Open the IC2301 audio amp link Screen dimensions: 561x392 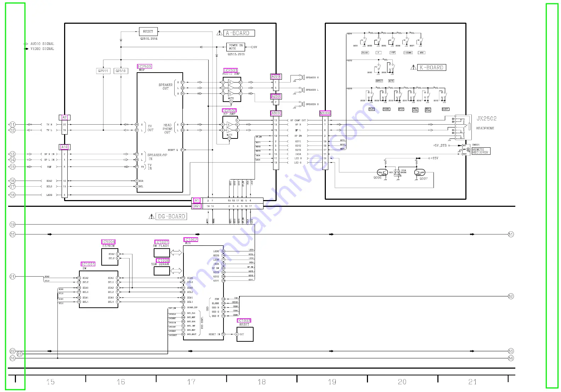point(231,70)
